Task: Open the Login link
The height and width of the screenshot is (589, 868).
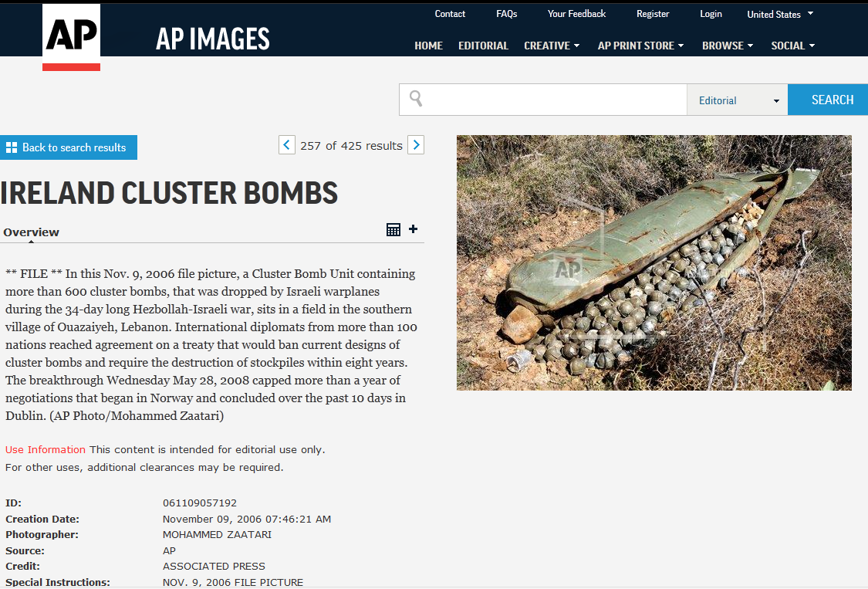Action: 711,14
